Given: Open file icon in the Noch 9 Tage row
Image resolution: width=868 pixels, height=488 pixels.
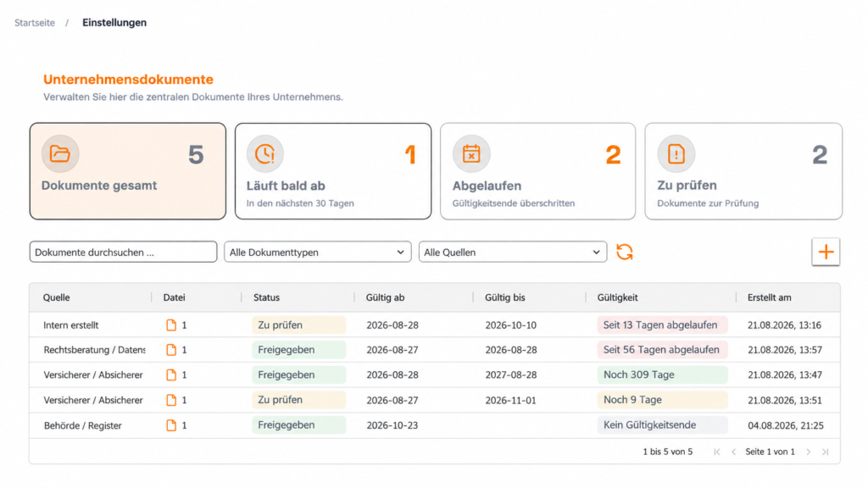Looking at the screenshot, I should pos(171,400).
